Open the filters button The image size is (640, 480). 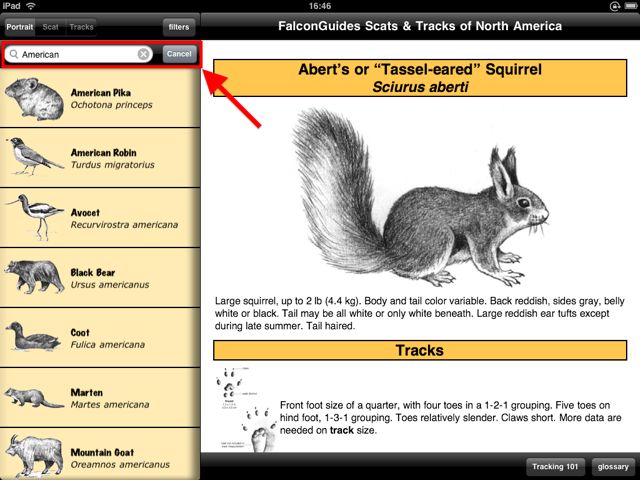pyautogui.click(x=179, y=27)
